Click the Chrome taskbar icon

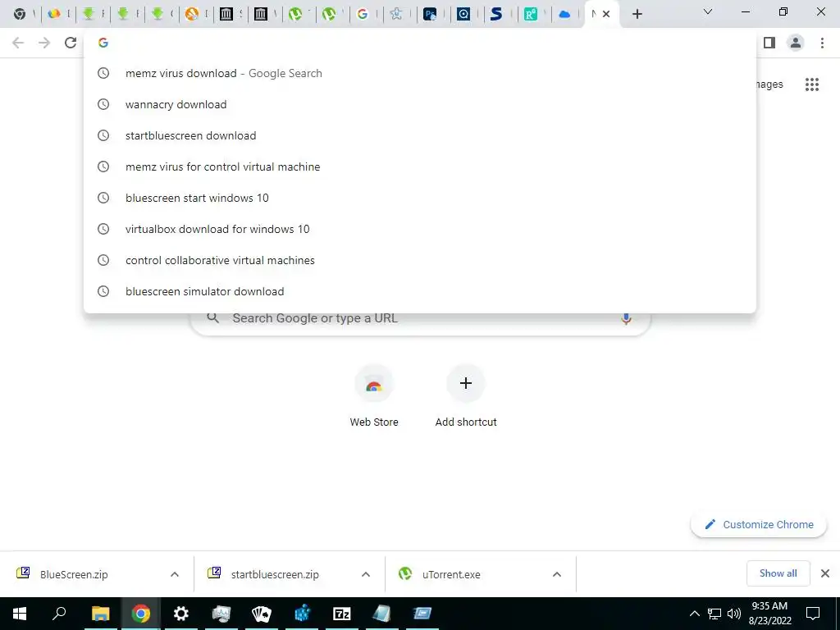[x=141, y=614]
